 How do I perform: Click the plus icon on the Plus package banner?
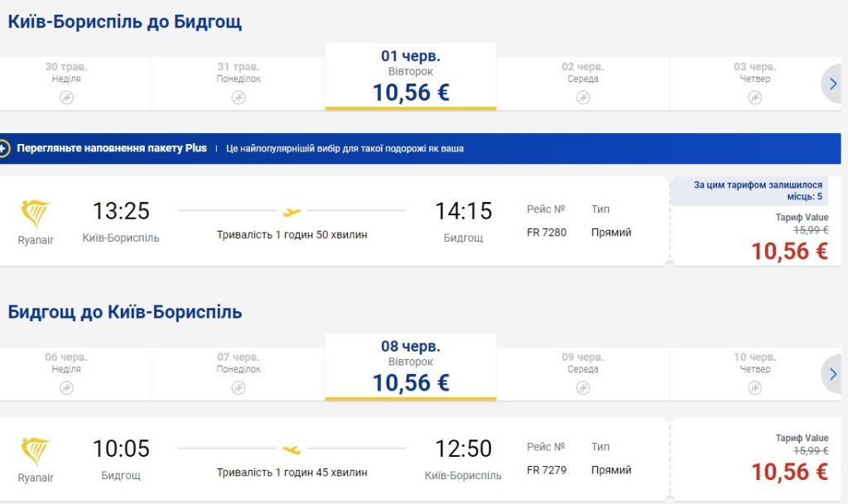click(4, 149)
